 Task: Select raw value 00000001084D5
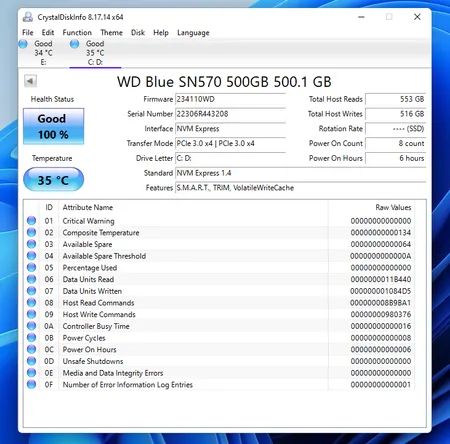pyautogui.click(x=381, y=291)
